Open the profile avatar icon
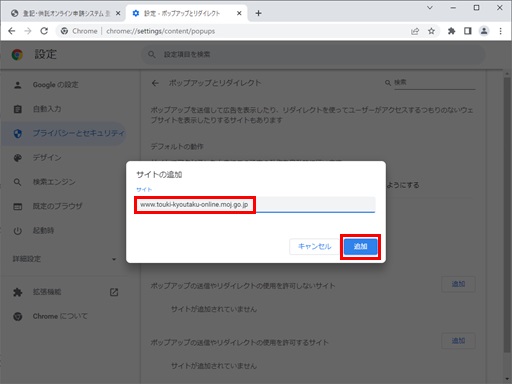Image resolution: width=512 pixels, height=384 pixels. 484,31
